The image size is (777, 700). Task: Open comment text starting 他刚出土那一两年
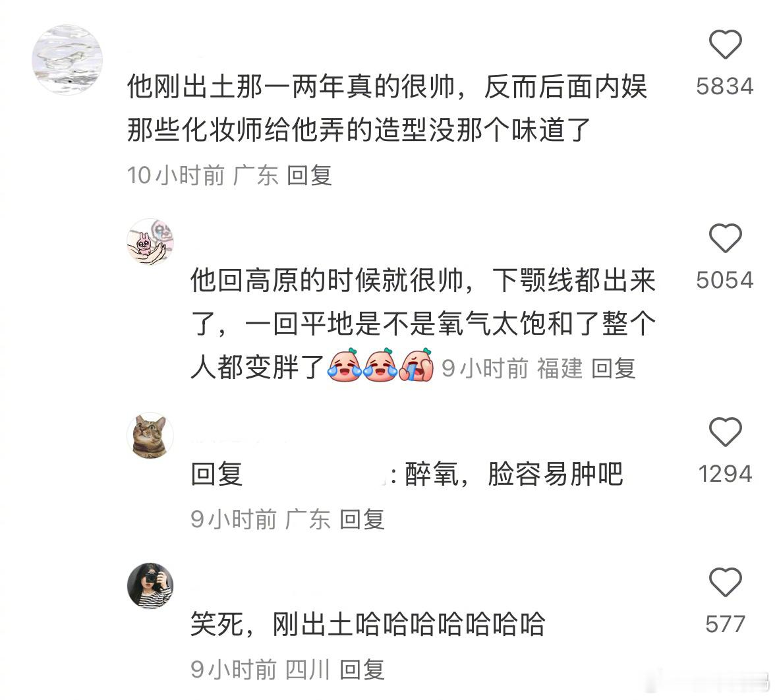click(387, 109)
